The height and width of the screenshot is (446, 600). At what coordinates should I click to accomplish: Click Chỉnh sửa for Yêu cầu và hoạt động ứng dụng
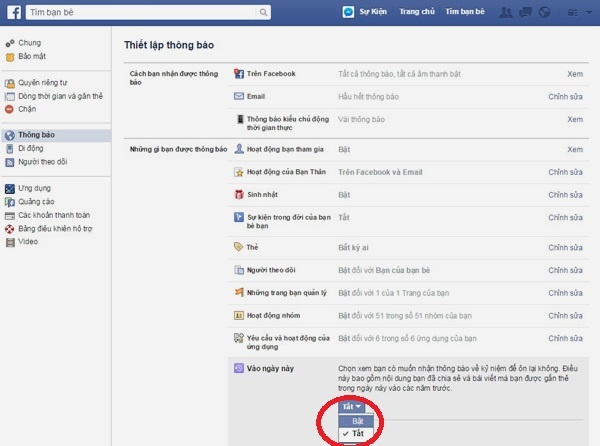point(565,338)
